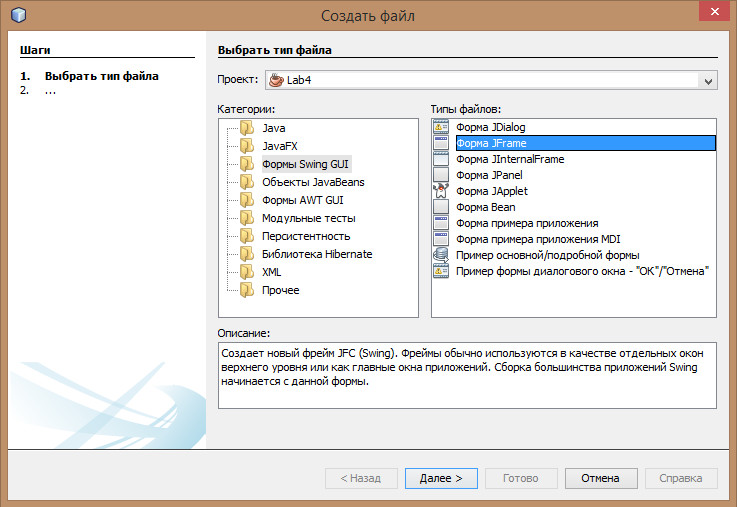The height and width of the screenshot is (507, 737).
Task: Click the JavaFX category folder icon
Action: [x=247, y=146]
